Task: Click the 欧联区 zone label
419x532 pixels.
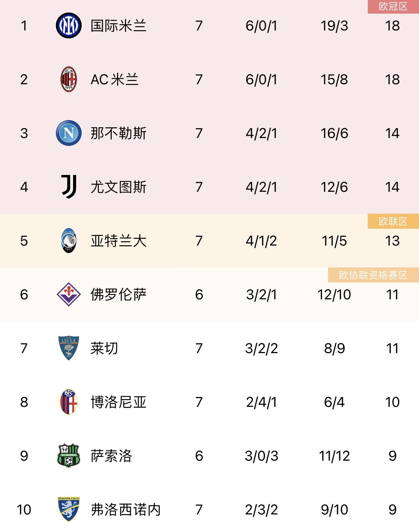Action: pos(393,222)
